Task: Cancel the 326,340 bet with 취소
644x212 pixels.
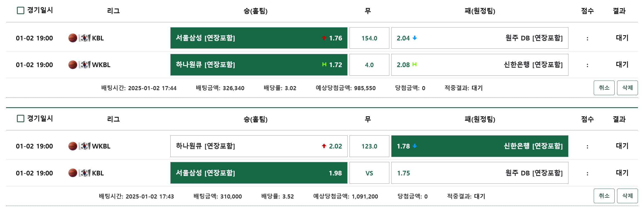Action: click(x=604, y=88)
